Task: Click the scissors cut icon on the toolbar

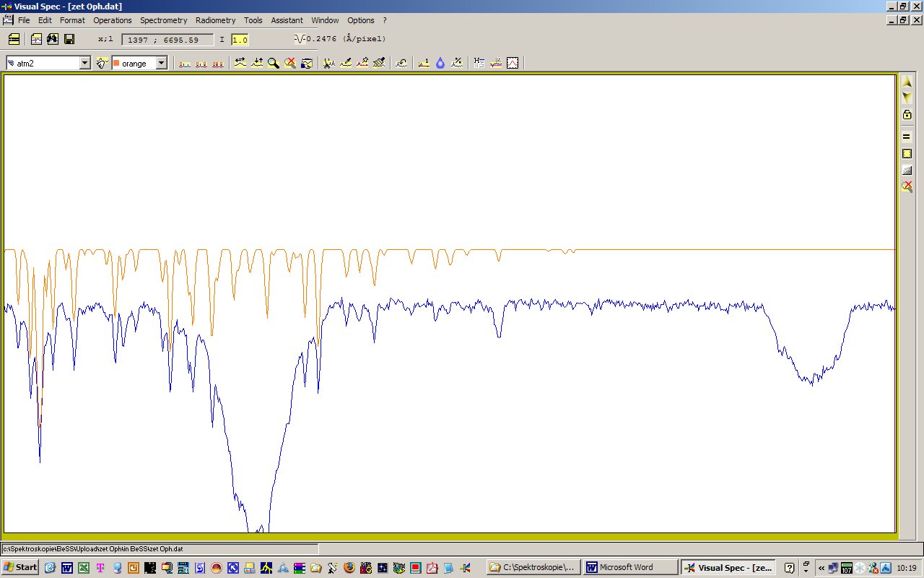Action: (x=328, y=62)
